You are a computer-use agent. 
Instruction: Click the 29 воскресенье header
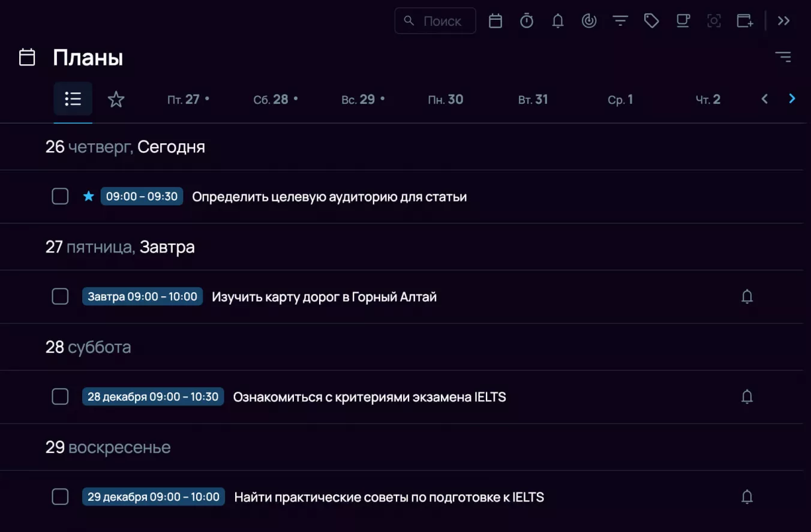[x=108, y=447]
